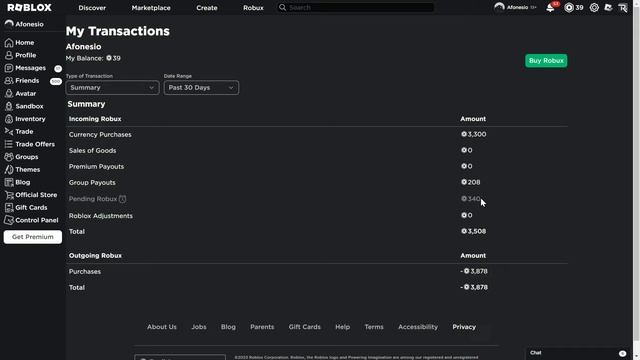Click the Roblox Adjustments row label
The height and width of the screenshot is (360, 640).
100,216
